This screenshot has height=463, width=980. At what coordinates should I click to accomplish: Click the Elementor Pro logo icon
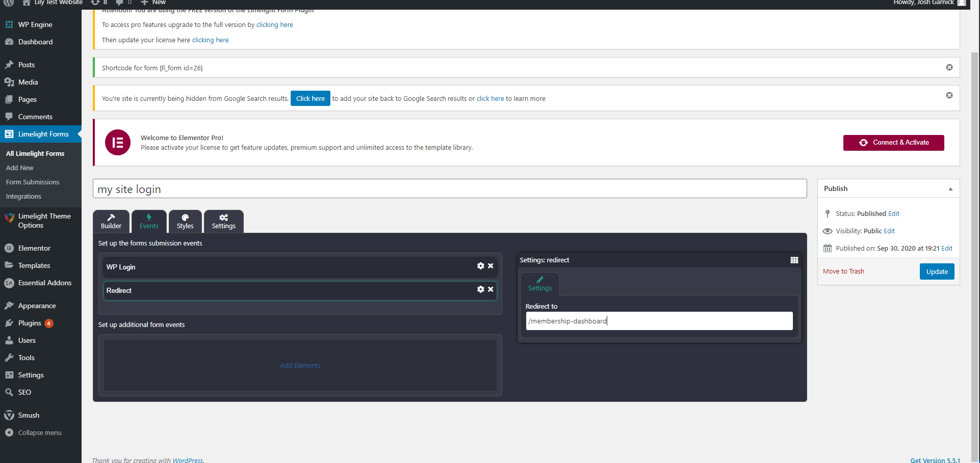[118, 143]
